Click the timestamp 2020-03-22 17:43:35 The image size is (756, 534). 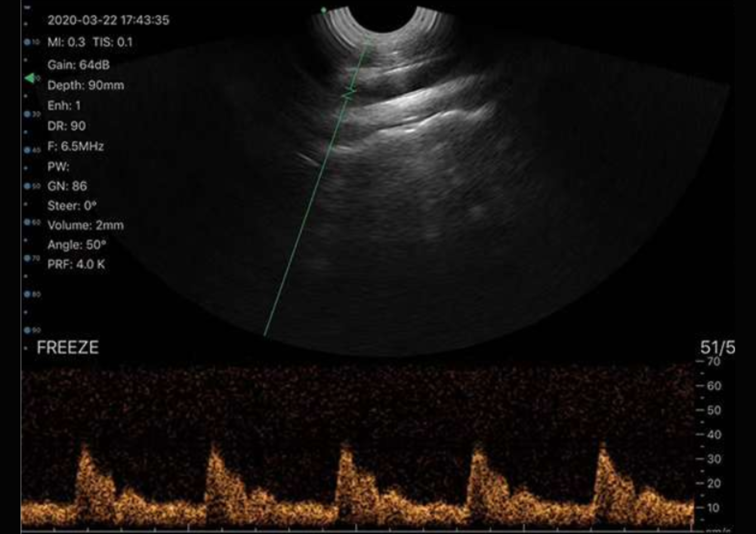108,20
